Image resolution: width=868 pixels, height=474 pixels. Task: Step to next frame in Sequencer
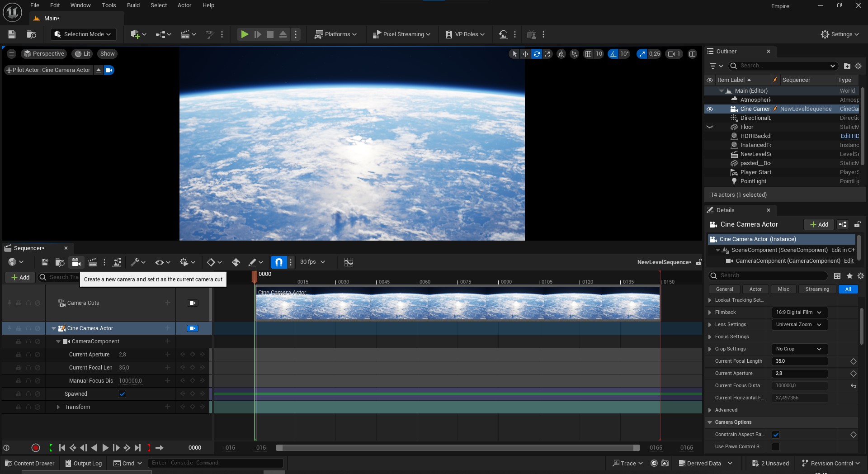(x=116, y=448)
